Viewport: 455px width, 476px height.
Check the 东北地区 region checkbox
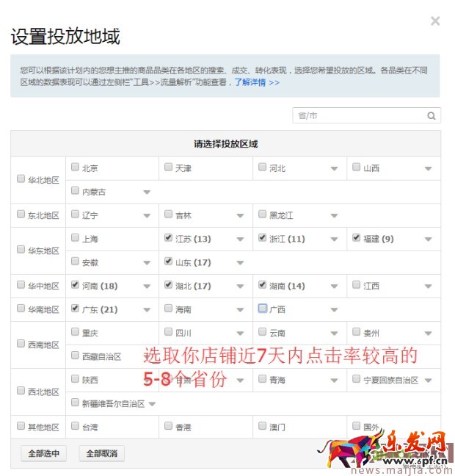pos(21,214)
